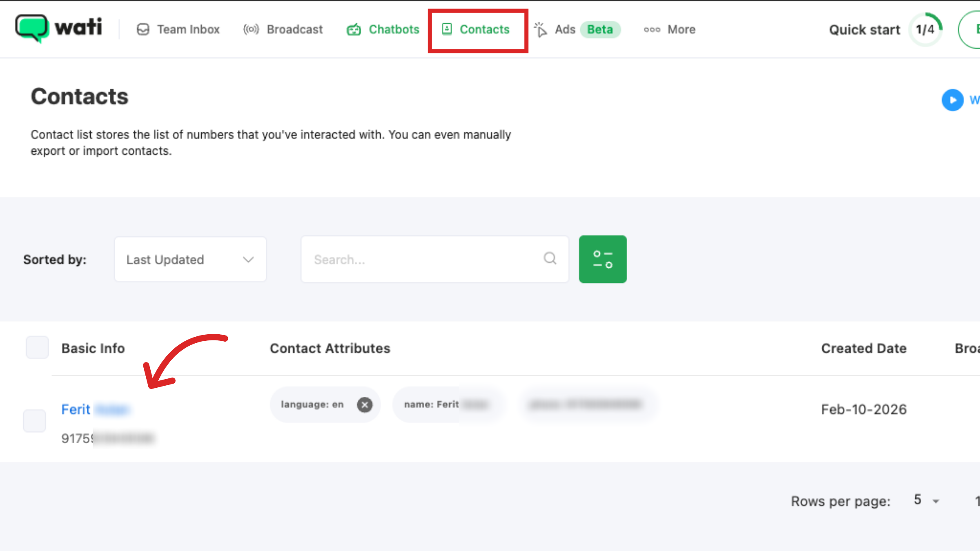Open the Broadcast tab
The height and width of the screenshot is (551, 980).
pos(294,29)
